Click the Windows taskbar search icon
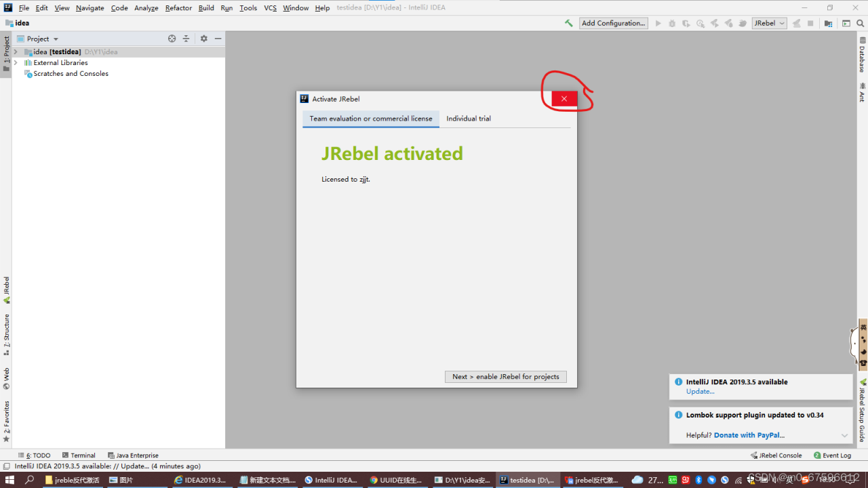The image size is (868, 488). point(30,480)
